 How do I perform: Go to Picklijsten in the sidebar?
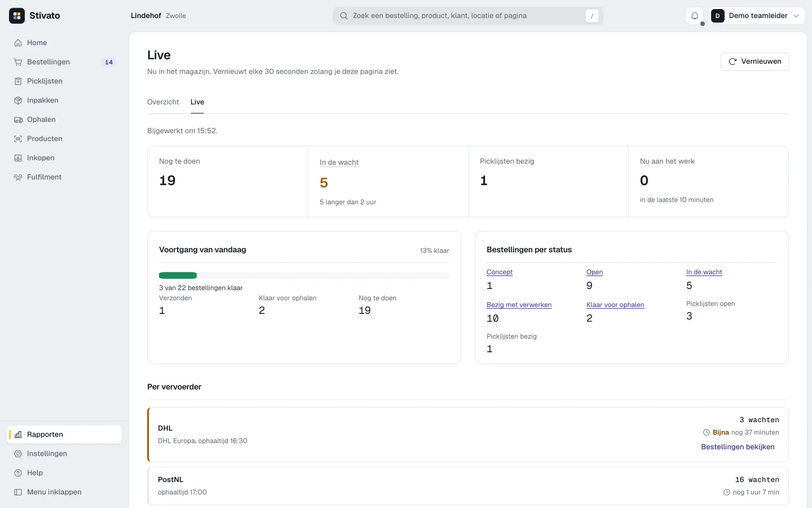(64, 81)
